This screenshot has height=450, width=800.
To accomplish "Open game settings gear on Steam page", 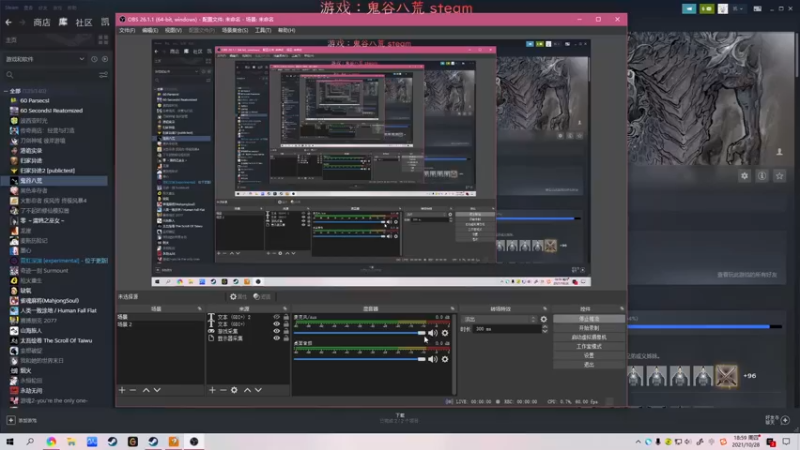I will [744, 176].
